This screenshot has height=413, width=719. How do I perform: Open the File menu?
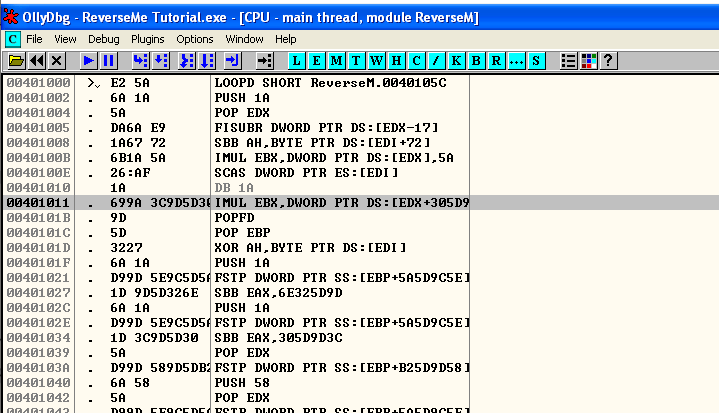click(34, 39)
